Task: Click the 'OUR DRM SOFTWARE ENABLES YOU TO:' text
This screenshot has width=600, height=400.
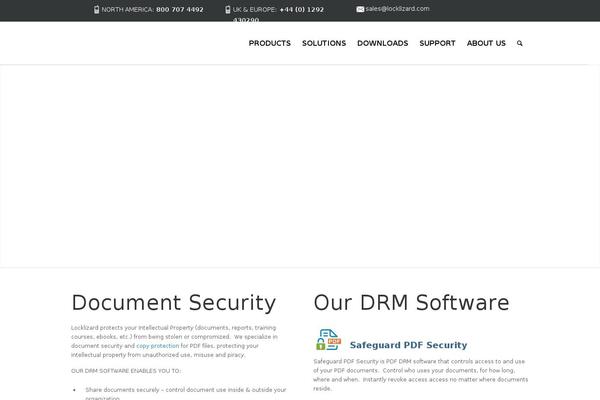Action: [126, 371]
